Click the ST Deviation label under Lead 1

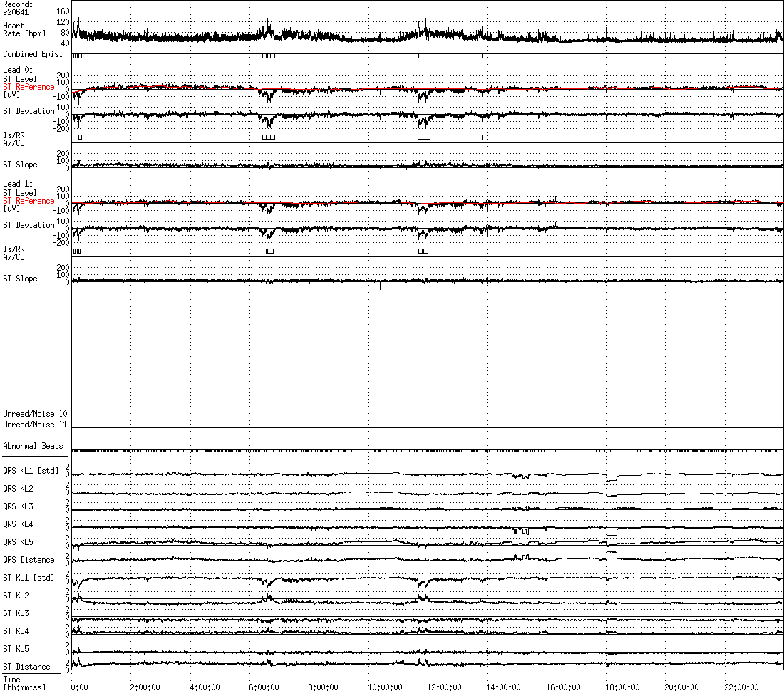(29, 225)
